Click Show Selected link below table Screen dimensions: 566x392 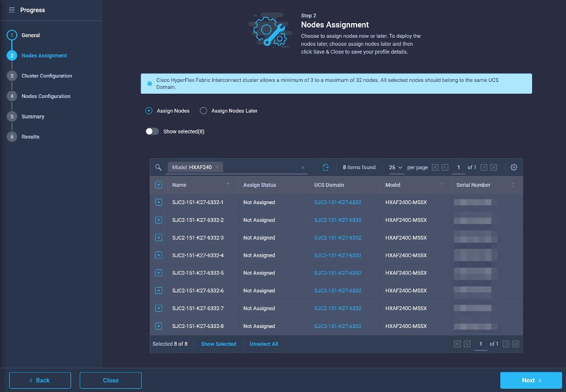219,344
